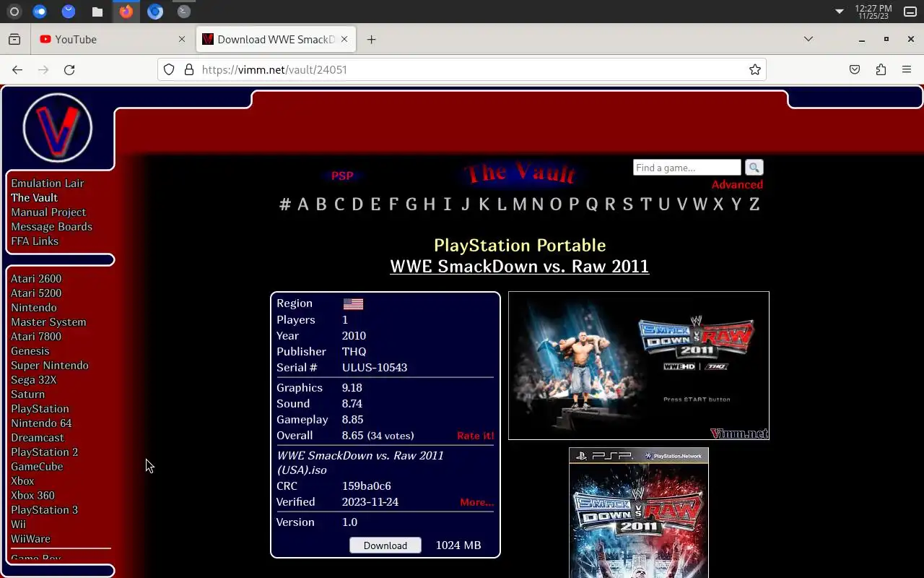Open Atari 2600 in the systems list

(36, 279)
